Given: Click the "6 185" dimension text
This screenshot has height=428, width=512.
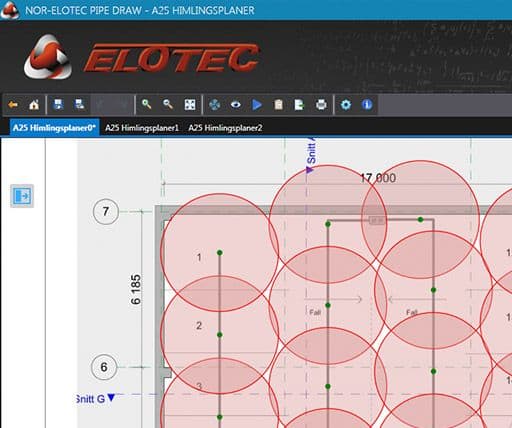Looking at the screenshot, I should (x=136, y=289).
